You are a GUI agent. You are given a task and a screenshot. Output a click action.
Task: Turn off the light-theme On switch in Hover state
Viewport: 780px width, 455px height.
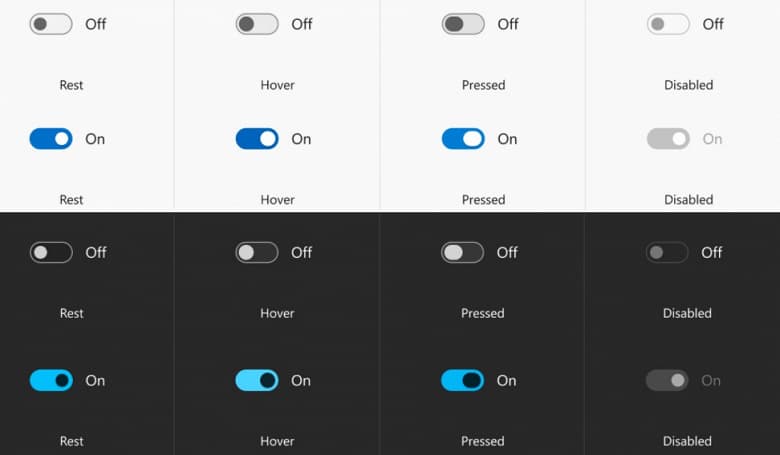pos(257,139)
